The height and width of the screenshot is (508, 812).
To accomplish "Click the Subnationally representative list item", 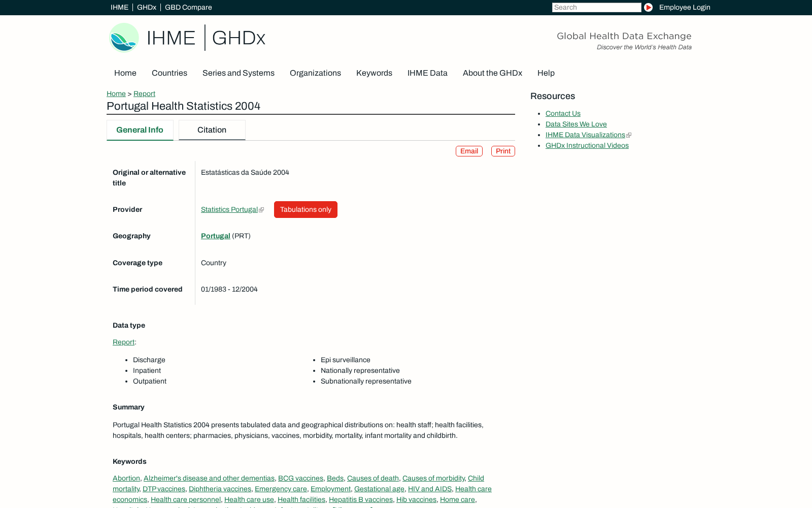I will 366,382.
